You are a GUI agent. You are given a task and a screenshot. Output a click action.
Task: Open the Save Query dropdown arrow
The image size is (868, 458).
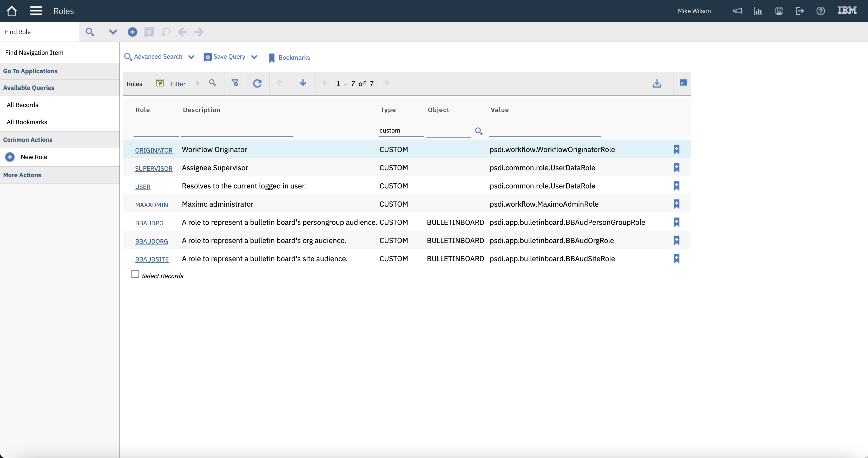point(254,57)
